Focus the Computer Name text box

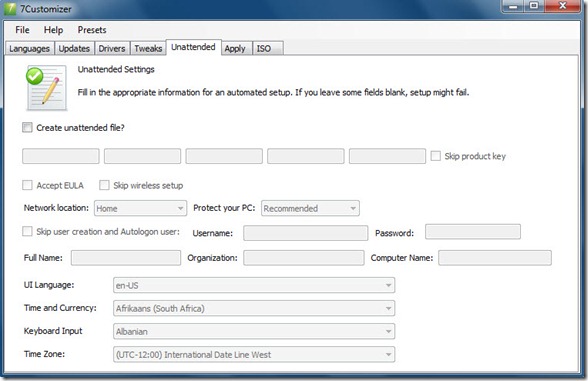pyautogui.click(x=495, y=258)
